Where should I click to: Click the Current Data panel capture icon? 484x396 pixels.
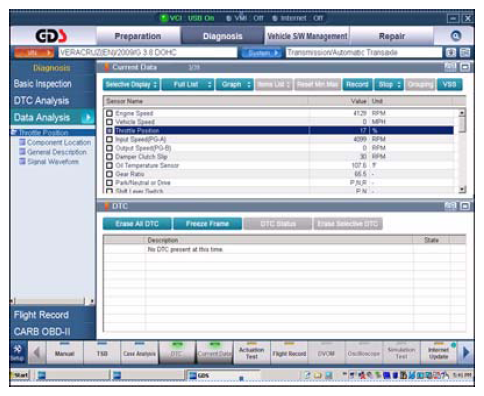pyautogui.click(x=451, y=67)
